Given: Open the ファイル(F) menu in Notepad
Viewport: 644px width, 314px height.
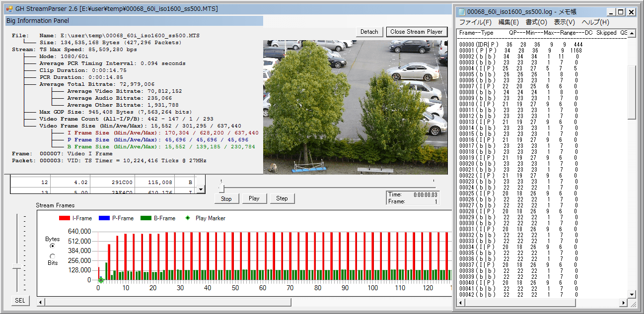Looking at the screenshot, I should [475, 22].
